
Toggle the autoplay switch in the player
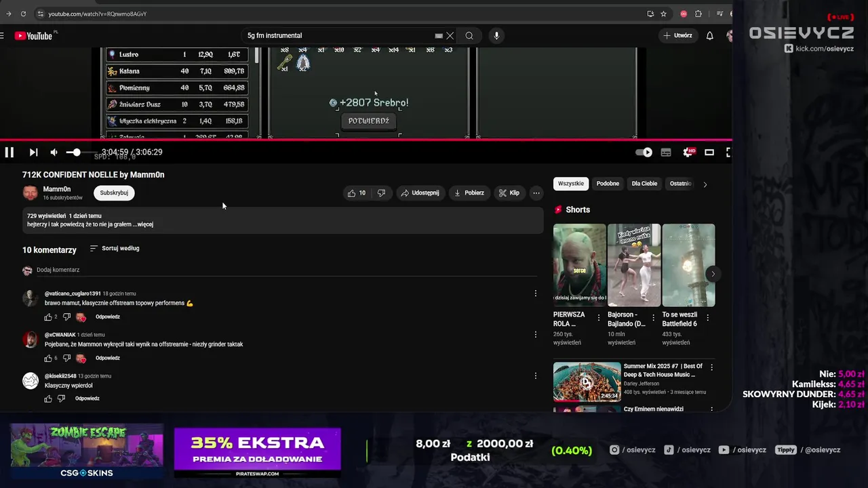[x=644, y=152]
